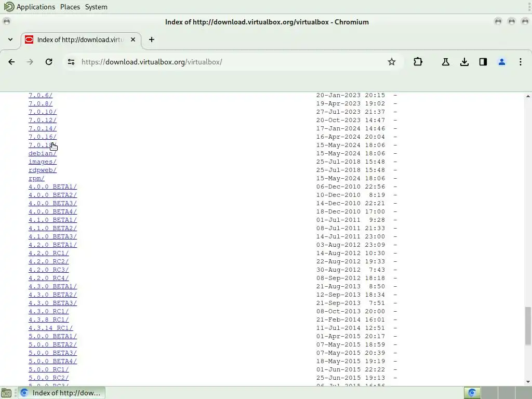532x399 pixels.
Task: Open the 4.2.0_RC4/ link
Action: pyautogui.click(x=48, y=278)
